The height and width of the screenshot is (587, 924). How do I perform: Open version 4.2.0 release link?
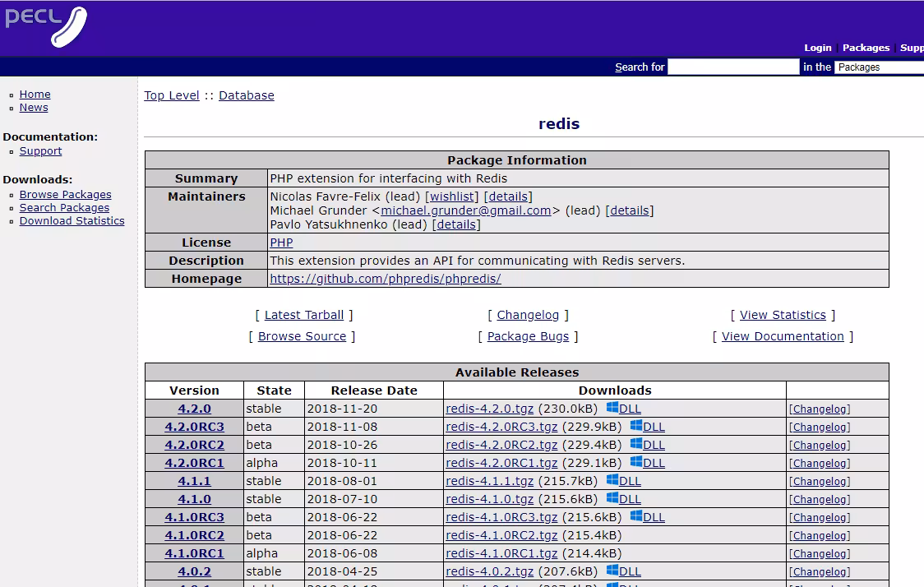pos(195,409)
